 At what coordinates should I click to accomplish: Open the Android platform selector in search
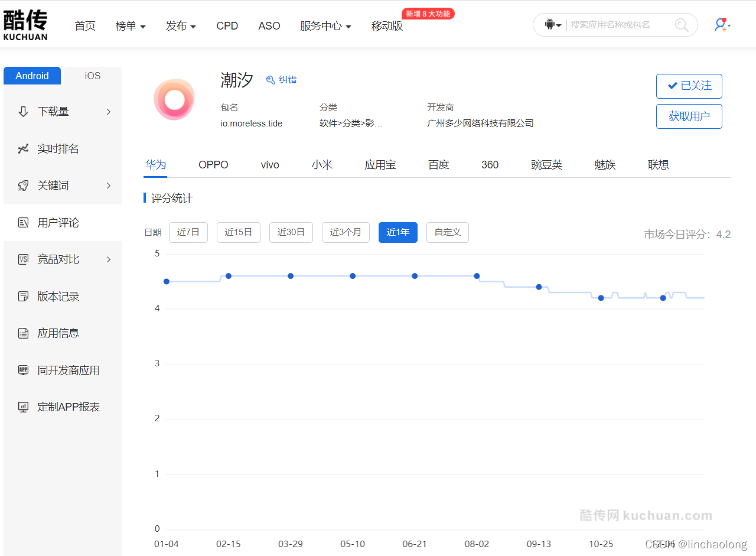click(x=553, y=25)
